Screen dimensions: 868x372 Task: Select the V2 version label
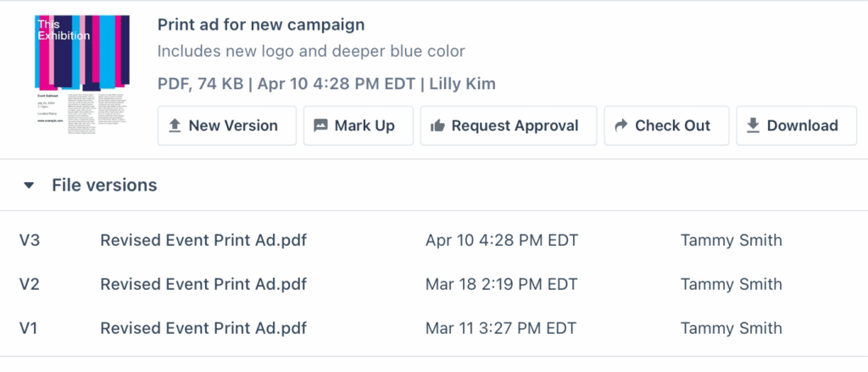point(30,284)
